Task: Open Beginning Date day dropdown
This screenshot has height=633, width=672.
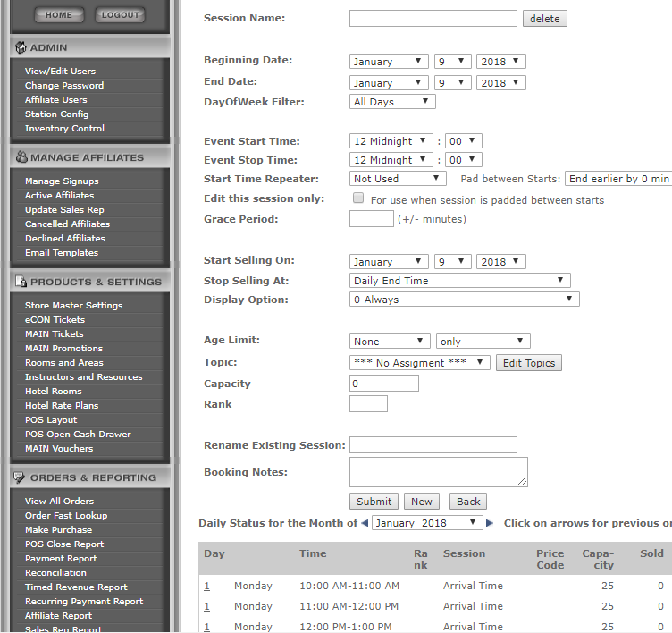Action: tap(452, 62)
